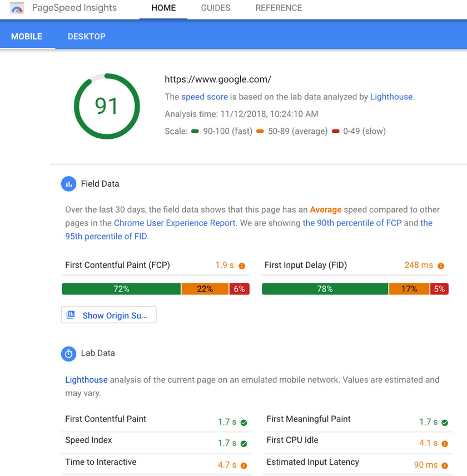Click the PageSpeed Insights logo
This screenshot has height=476, width=467.
coord(16,8)
